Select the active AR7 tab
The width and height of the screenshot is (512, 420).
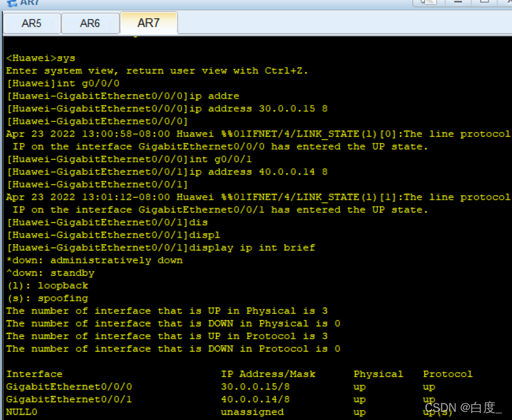tap(148, 23)
